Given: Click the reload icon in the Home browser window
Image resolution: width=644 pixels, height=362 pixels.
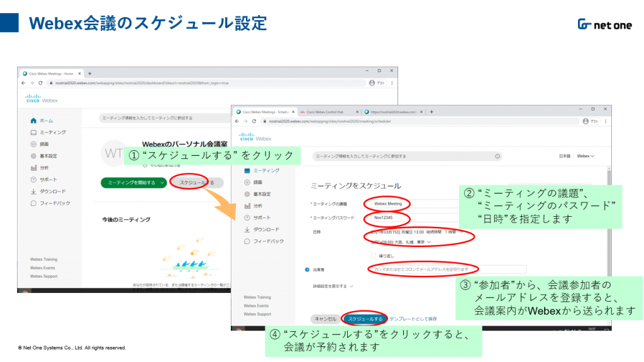Looking at the screenshot, I should [40, 83].
